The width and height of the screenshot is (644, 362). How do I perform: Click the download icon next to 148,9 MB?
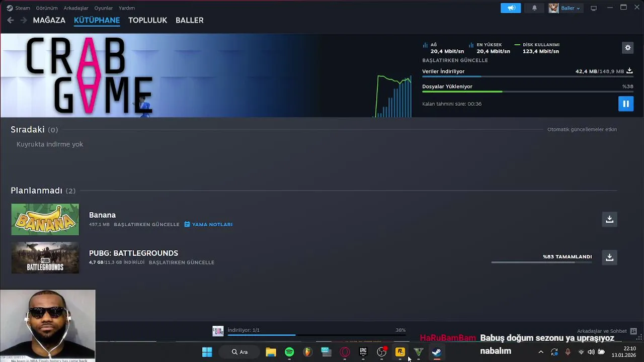click(629, 71)
